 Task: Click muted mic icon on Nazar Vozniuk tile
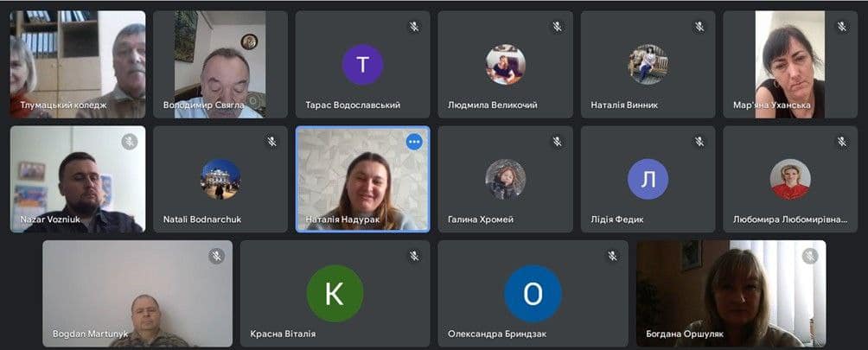(x=130, y=142)
